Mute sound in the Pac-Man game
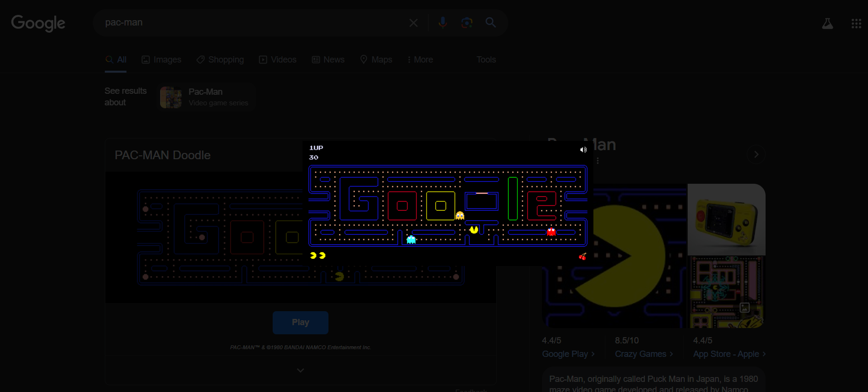Viewport: 868px width, 392px height. 583,150
